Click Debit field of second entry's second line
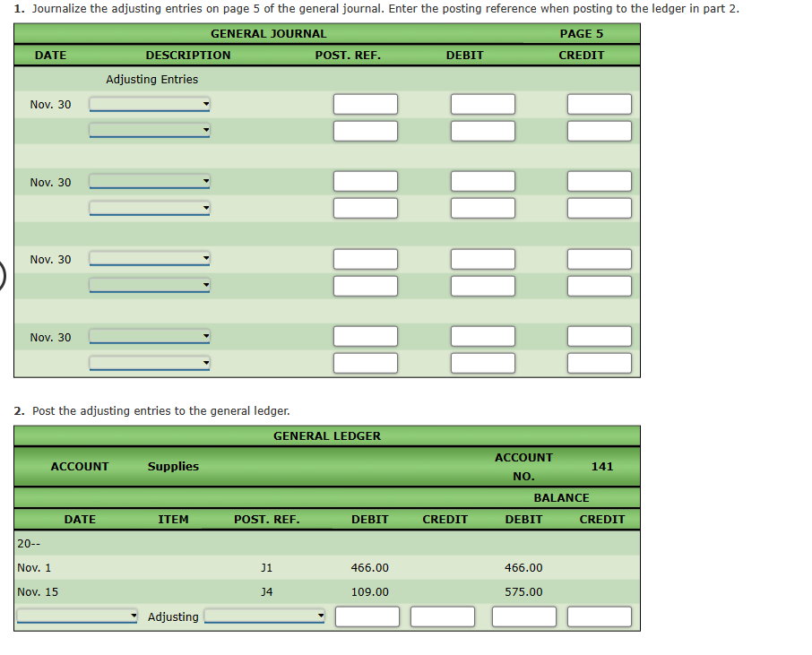 tap(483, 208)
